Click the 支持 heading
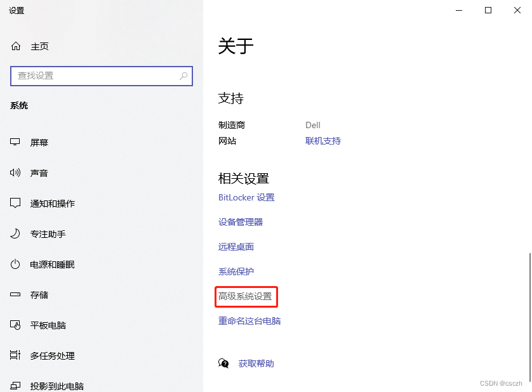Image resolution: width=532 pixels, height=392 pixels. click(230, 98)
